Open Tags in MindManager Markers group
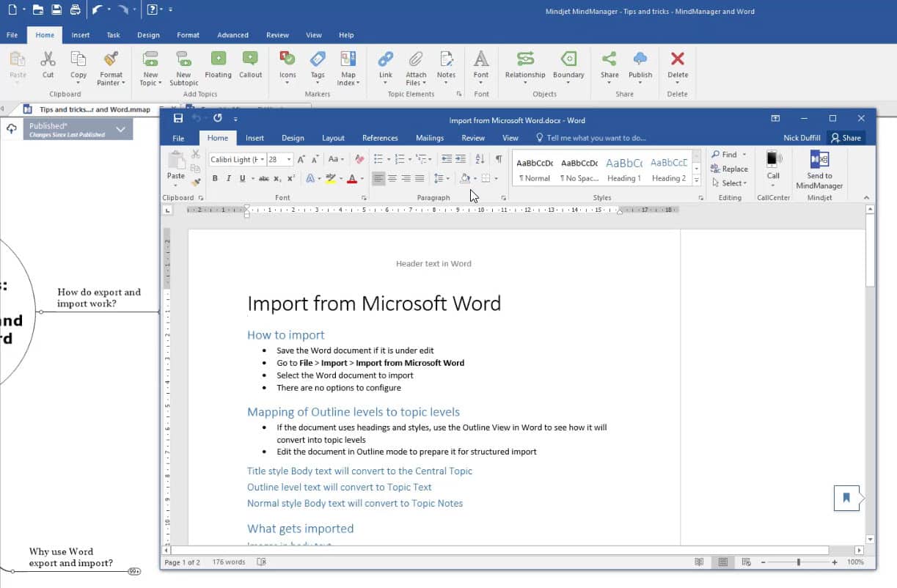 coord(318,68)
